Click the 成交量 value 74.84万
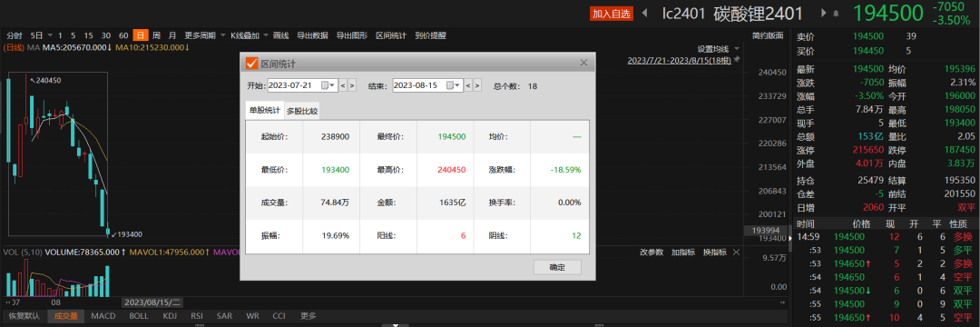Image resolution: width=980 pixels, height=327 pixels. [x=335, y=203]
